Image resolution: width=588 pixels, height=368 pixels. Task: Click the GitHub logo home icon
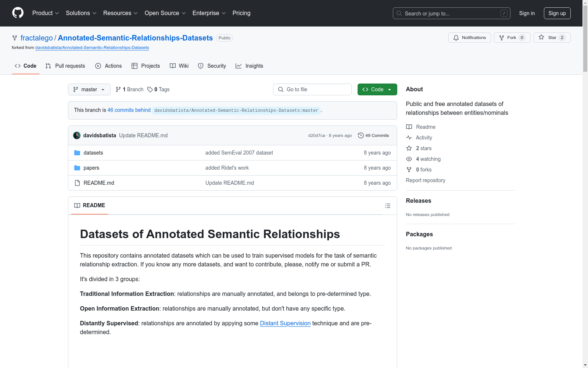tap(18, 13)
